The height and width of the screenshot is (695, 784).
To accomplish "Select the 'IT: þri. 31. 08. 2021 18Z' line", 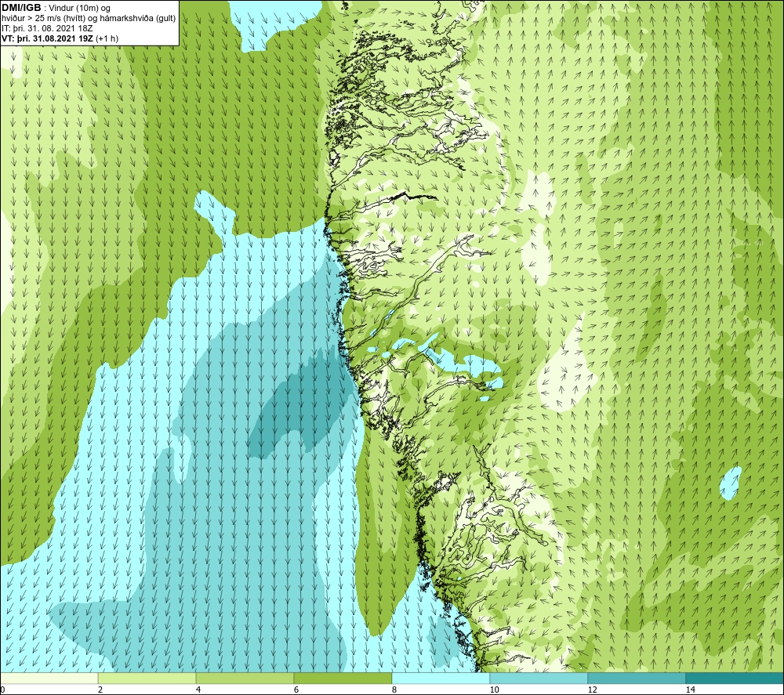I will (x=47, y=29).
